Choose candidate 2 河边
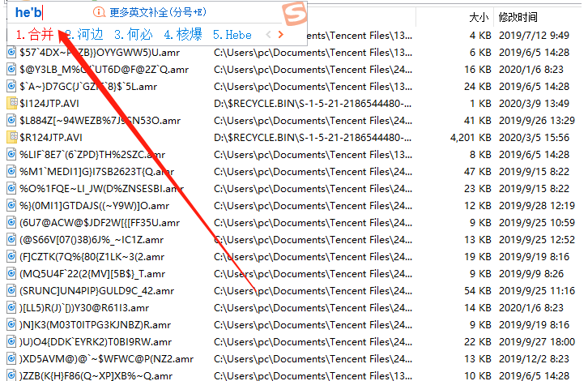 pyautogui.click(x=84, y=35)
